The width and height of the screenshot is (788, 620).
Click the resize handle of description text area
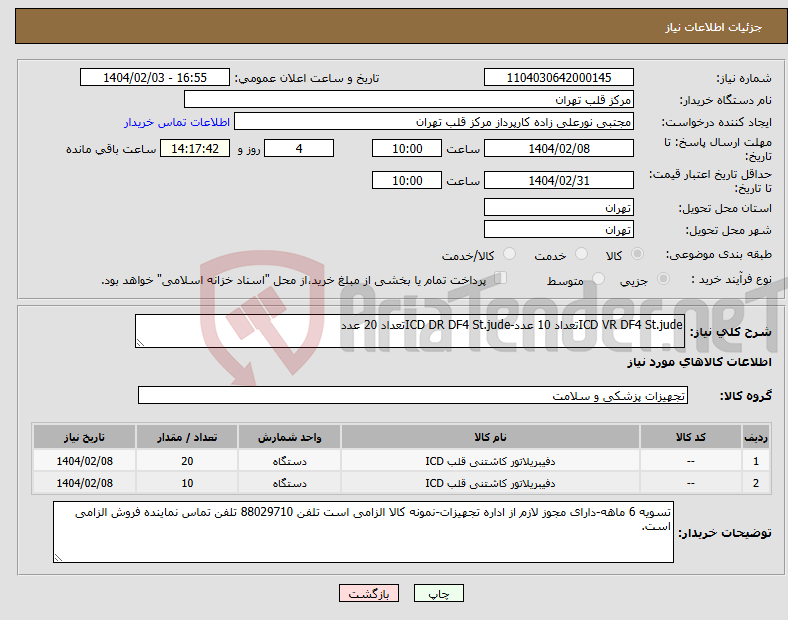[x=140, y=343]
